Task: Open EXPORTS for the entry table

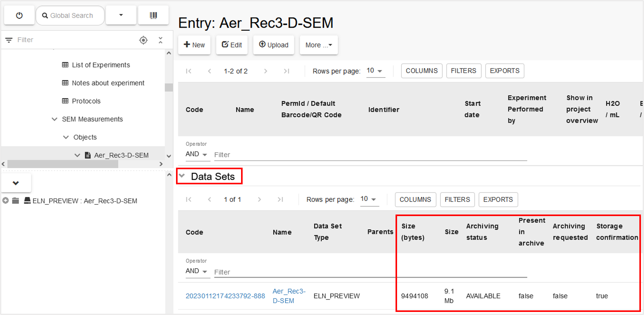Action: (505, 71)
